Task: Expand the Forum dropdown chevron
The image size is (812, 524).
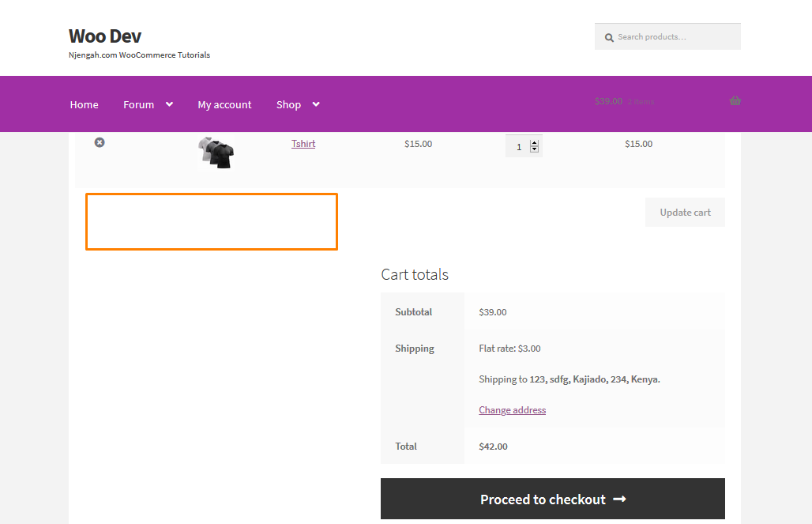Action: (x=169, y=104)
